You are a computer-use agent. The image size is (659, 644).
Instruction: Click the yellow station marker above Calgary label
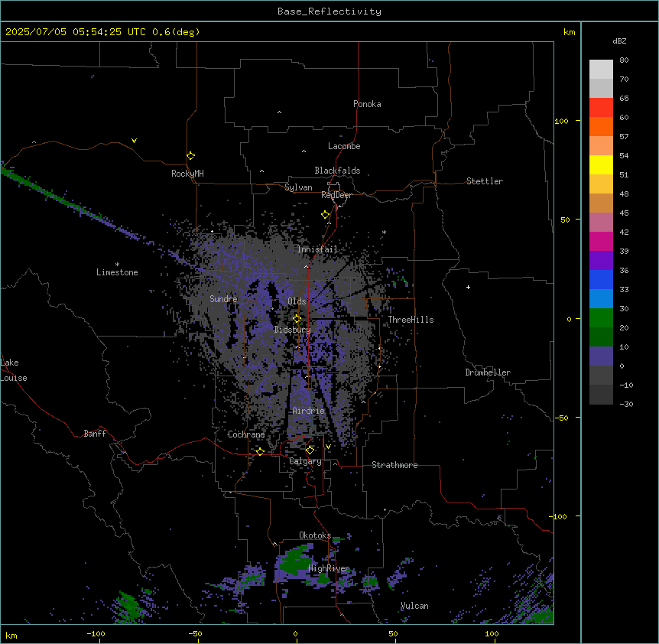point(310,450)
